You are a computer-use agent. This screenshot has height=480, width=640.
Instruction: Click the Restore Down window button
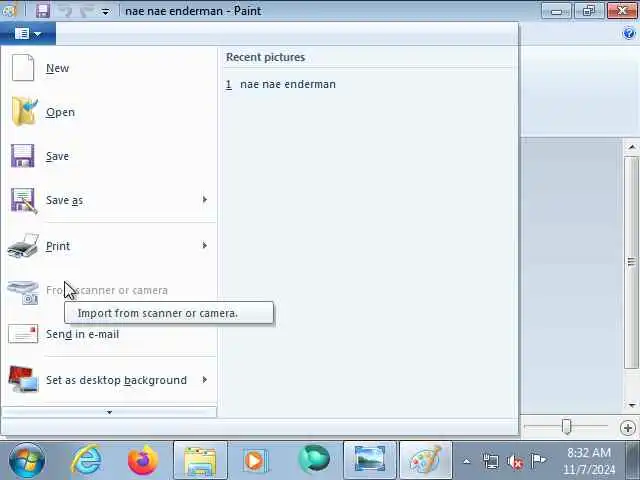point(589,11)
